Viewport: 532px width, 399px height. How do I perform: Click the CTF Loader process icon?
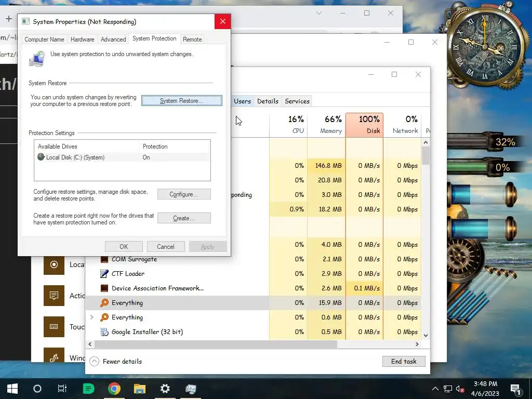pos(104,274)
